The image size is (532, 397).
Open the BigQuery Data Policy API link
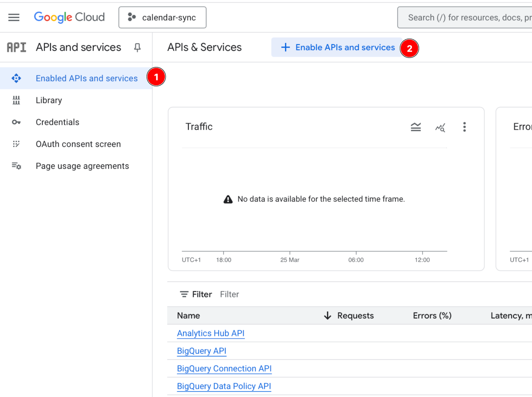coord(224,386)
